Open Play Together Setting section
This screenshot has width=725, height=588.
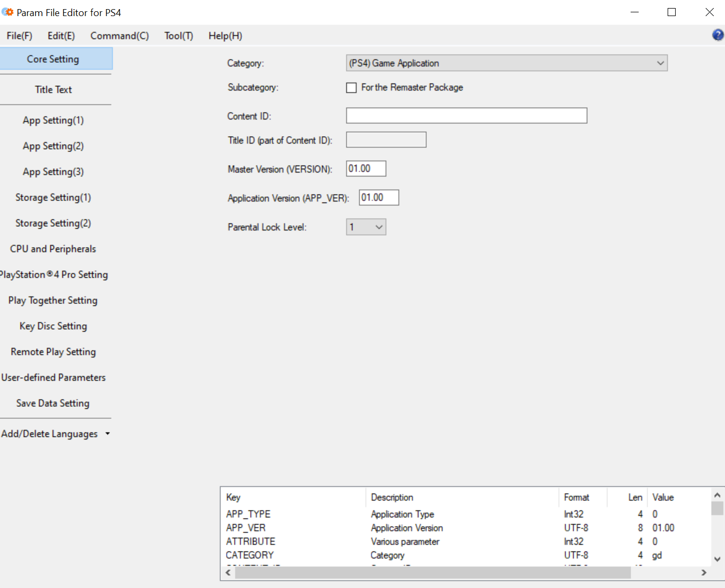coord(53,300)
